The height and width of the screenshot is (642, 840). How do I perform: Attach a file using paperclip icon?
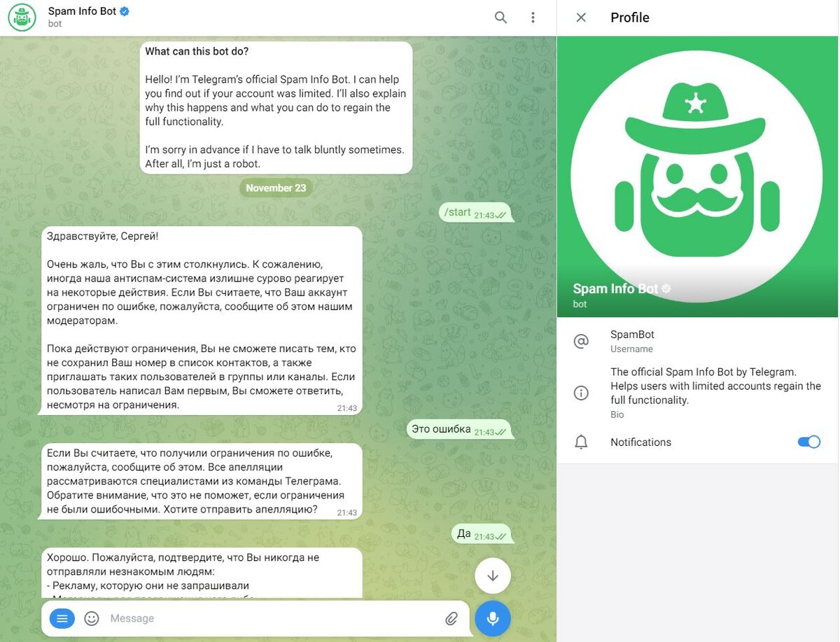tap(451, 618)
